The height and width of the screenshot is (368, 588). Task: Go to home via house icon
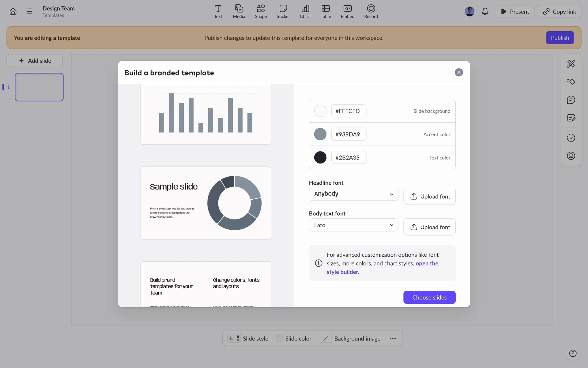click(13, 12)
